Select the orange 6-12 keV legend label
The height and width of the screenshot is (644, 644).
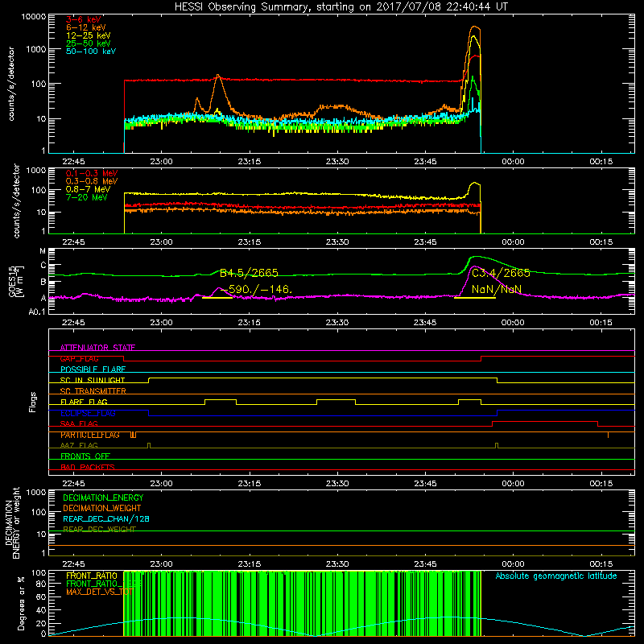(x=86, y=27)
